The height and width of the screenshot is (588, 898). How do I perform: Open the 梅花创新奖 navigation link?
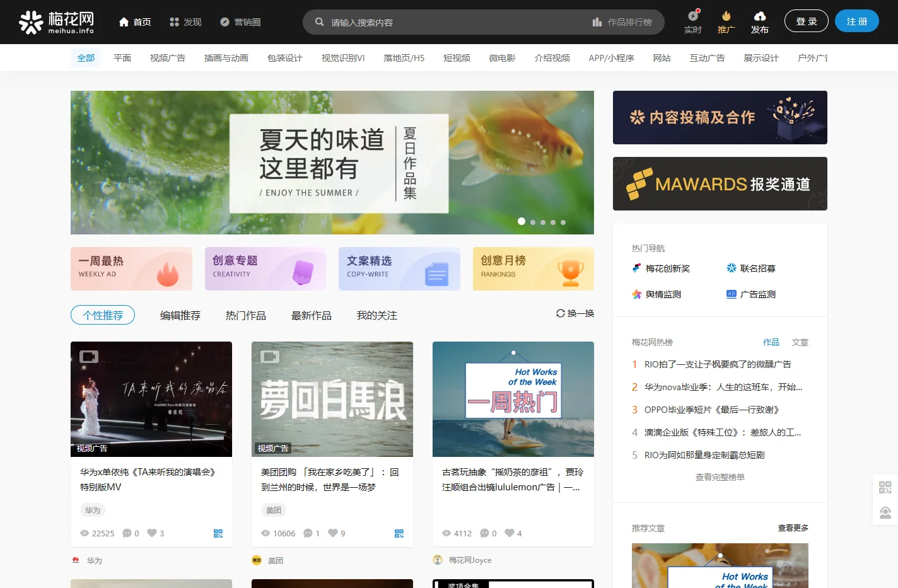[x=661, y=268]
